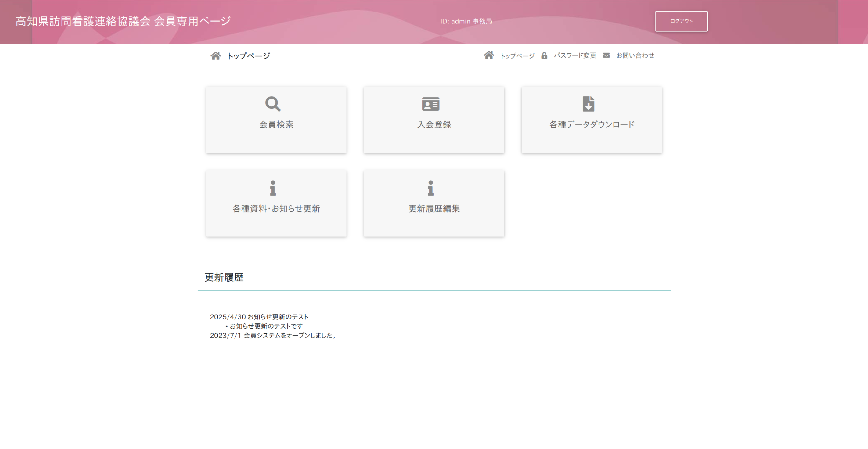Image resolution: width=868 pixels, height=449 pixels.
Task: Click the 2025/4/30 お知らせ更新のテスト history entry
Action: click(x=259, y=317)
